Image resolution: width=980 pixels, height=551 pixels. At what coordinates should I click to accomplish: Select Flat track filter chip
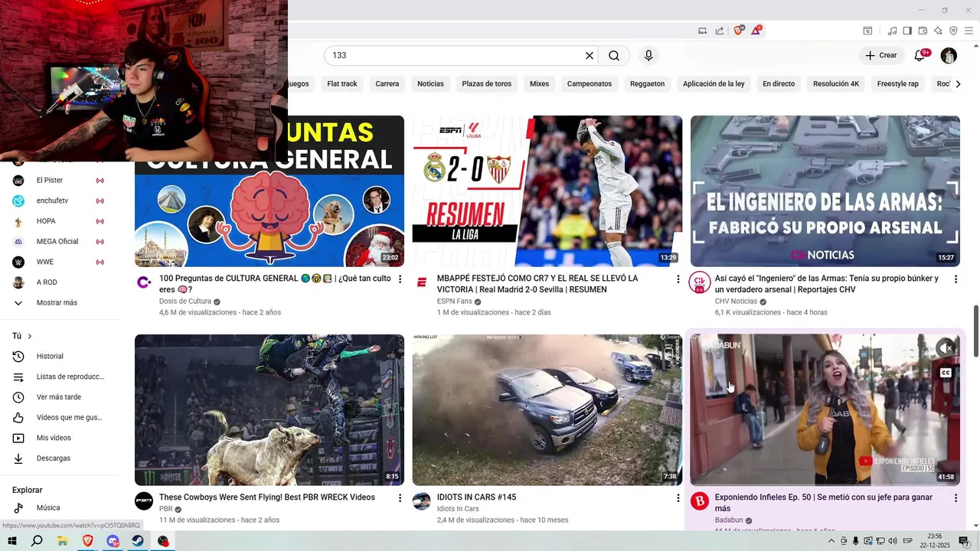coord(342,84)
